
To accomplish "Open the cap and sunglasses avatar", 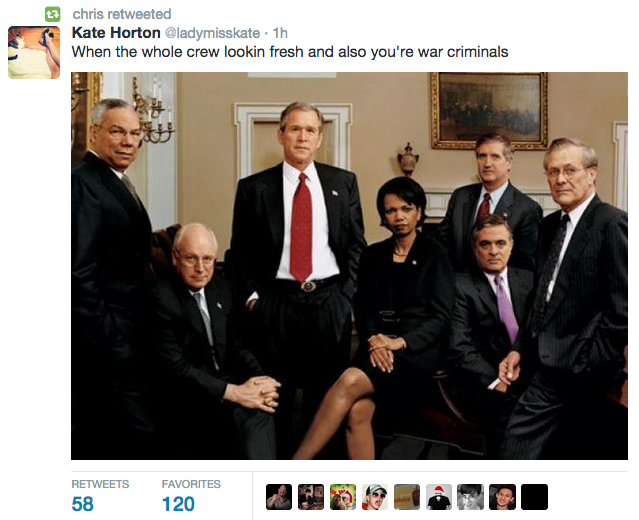I will 375,497.
